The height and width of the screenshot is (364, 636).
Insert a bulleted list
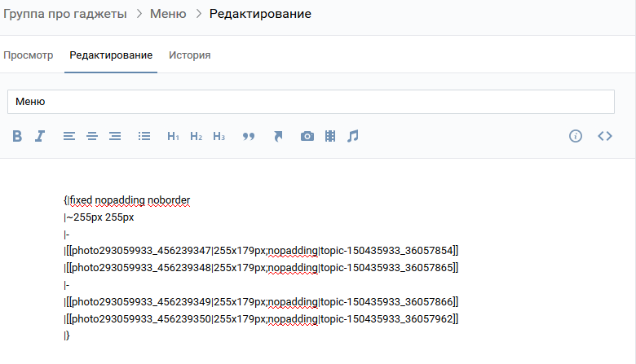coord(144,136)
